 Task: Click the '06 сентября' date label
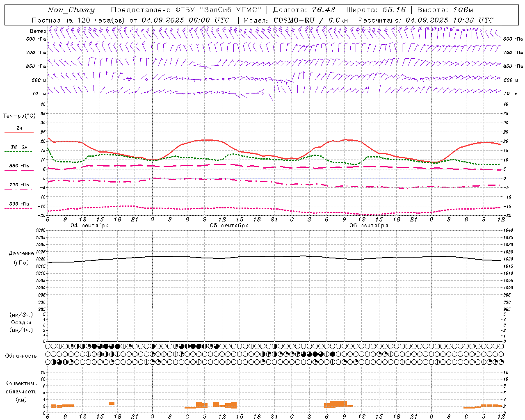pos(369,226)
